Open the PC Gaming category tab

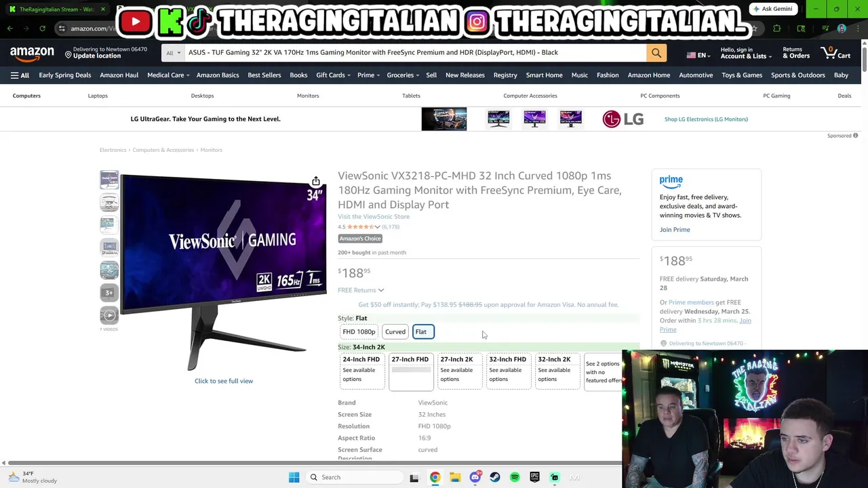pyautogui.click(x=776, y=96)
